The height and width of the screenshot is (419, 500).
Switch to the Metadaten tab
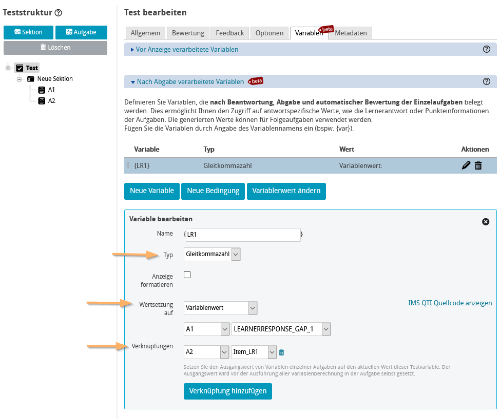pos(351,33)
